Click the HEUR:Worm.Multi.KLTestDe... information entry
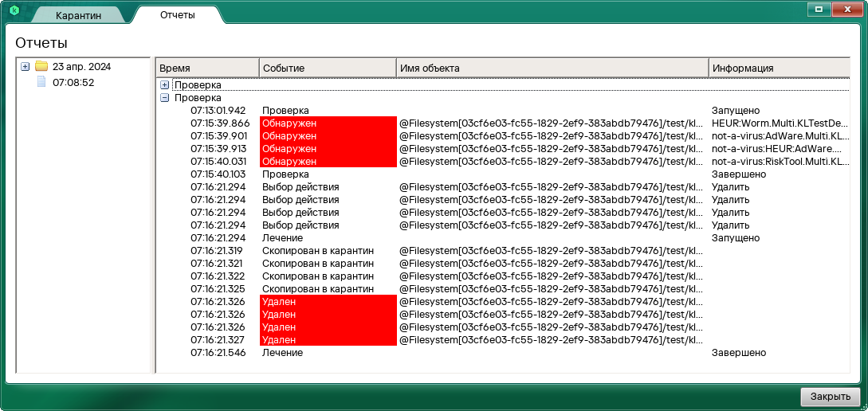This screenshot has width=868, height=411. point(780,123)
